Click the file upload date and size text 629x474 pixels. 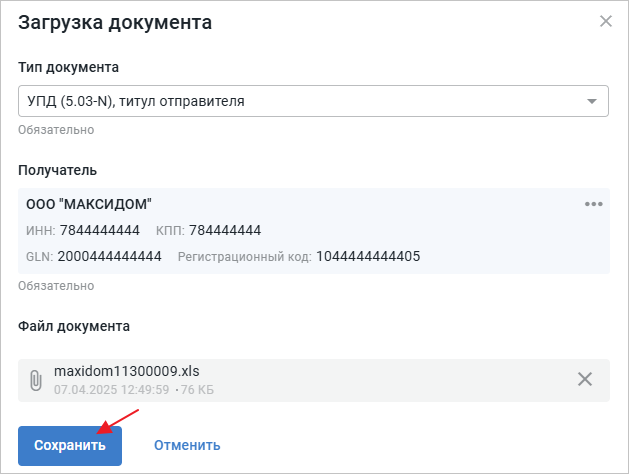[134, 389]
